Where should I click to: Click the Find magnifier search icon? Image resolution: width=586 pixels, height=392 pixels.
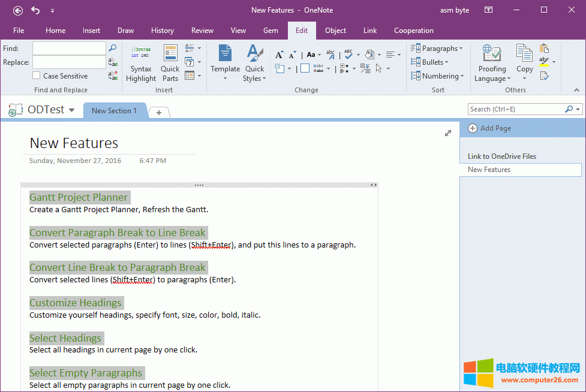112,48
